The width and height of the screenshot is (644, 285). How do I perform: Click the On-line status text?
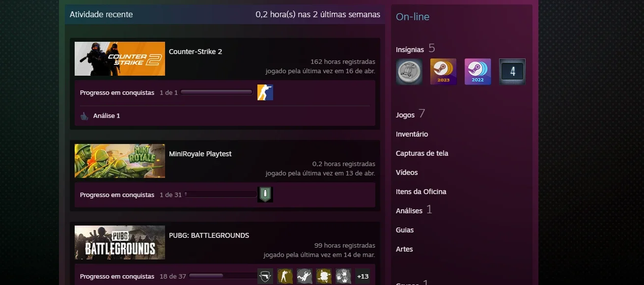pos(413,17)
